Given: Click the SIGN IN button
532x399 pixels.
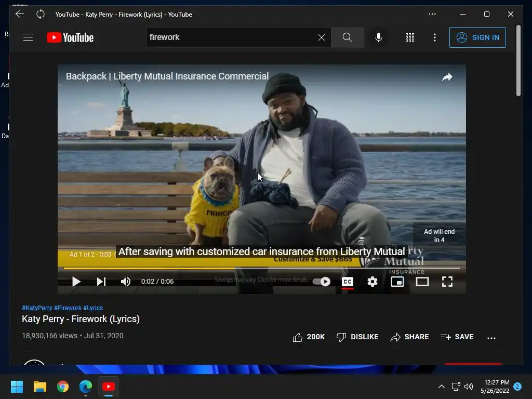Looking at the screenshot, I should point(477,37).
